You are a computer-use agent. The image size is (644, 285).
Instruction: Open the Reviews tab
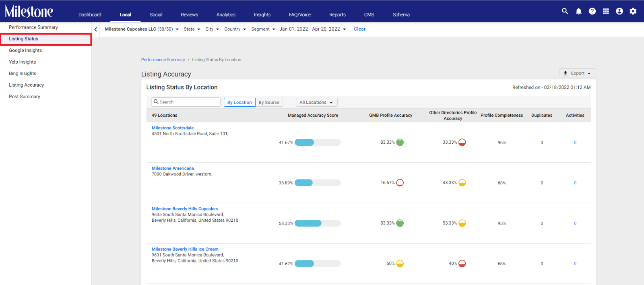click(189, 14)
